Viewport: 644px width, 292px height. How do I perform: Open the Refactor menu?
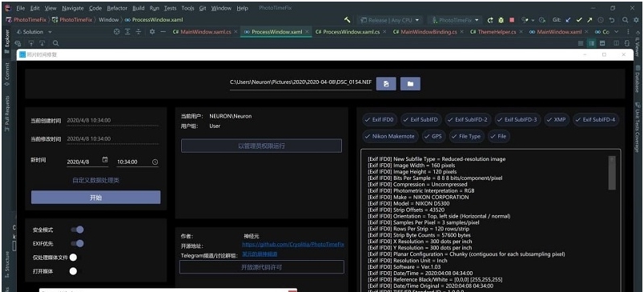(117, 8)
